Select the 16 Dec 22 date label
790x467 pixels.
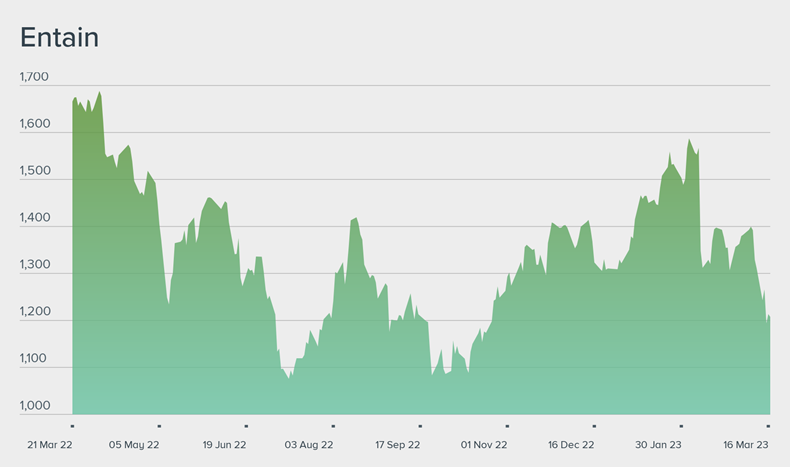point(571,445)
